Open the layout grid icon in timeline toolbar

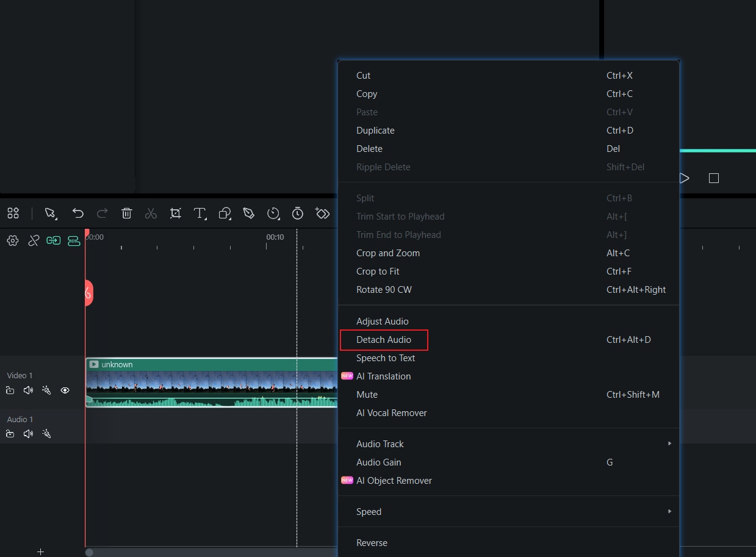pos(13,213)
